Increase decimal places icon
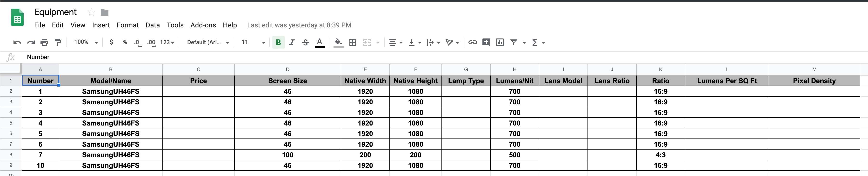The height and width of the screenshot is (176, 868). (151, 43)
